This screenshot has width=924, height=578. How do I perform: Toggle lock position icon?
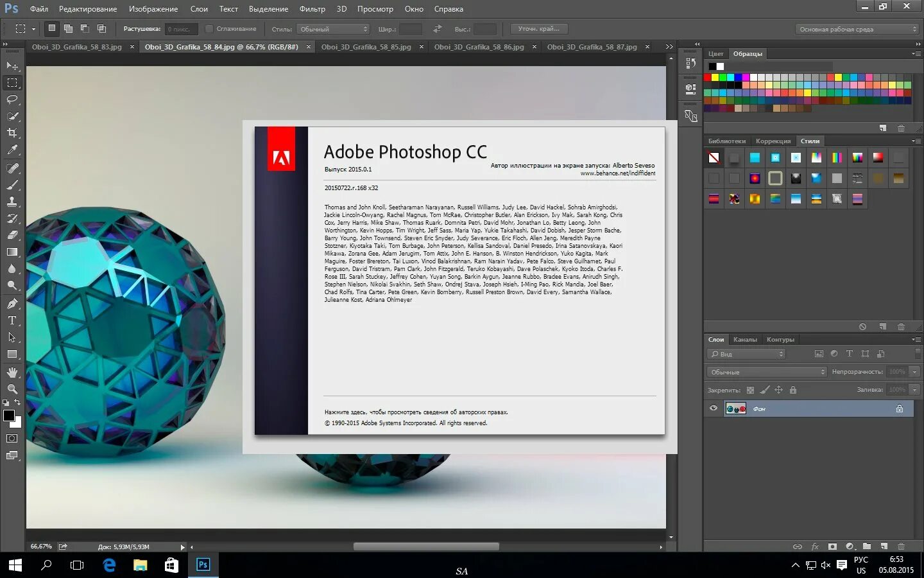[x=778, y=390]
